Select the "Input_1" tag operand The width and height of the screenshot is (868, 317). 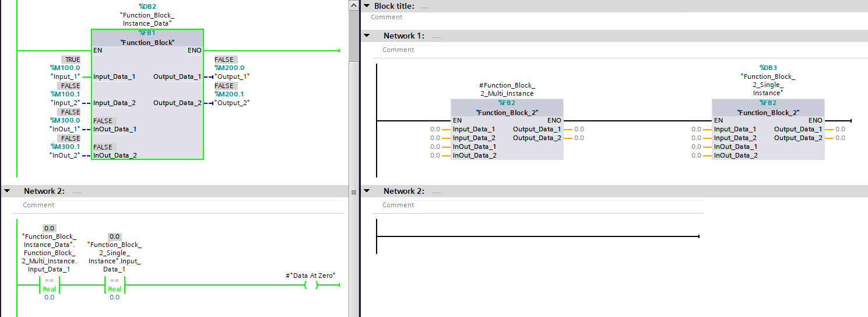(x=65, y=77)
